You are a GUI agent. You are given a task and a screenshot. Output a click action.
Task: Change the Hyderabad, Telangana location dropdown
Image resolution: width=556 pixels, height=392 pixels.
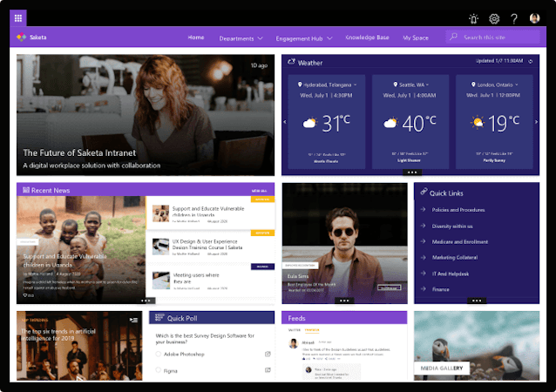click(x=328, y=84)
